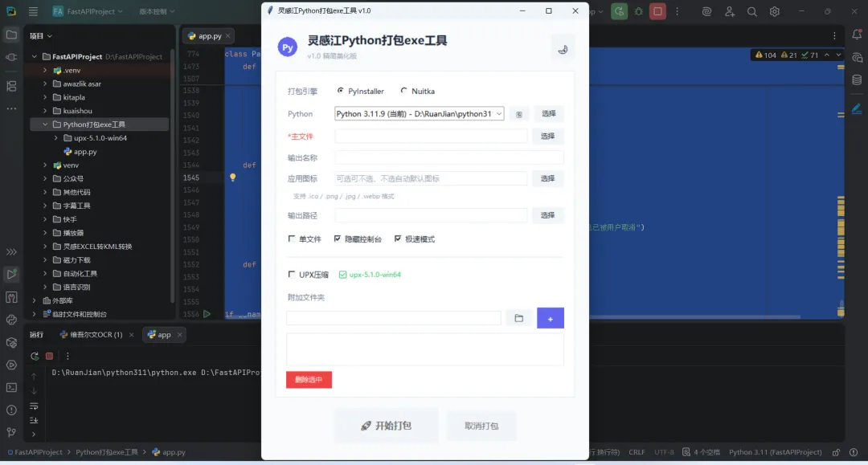This screenshot has width=868, height=465.
Task: Enable the UPX压缩 checkbox
Action: 292,274
